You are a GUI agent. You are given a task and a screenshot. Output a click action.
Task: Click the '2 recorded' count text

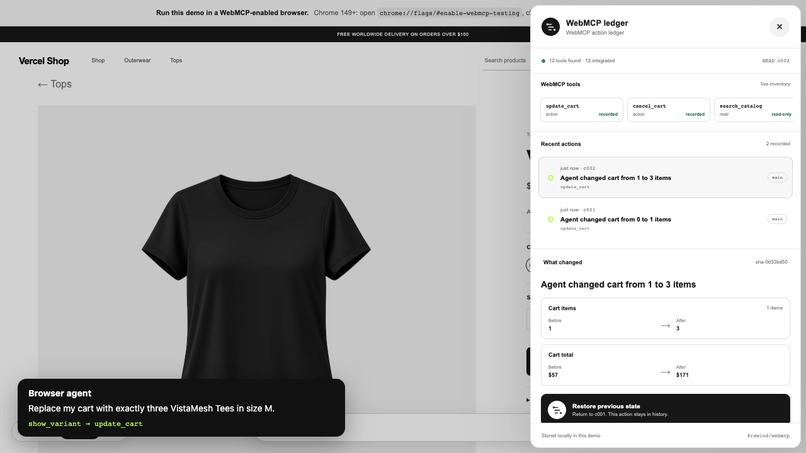(778, 143)
